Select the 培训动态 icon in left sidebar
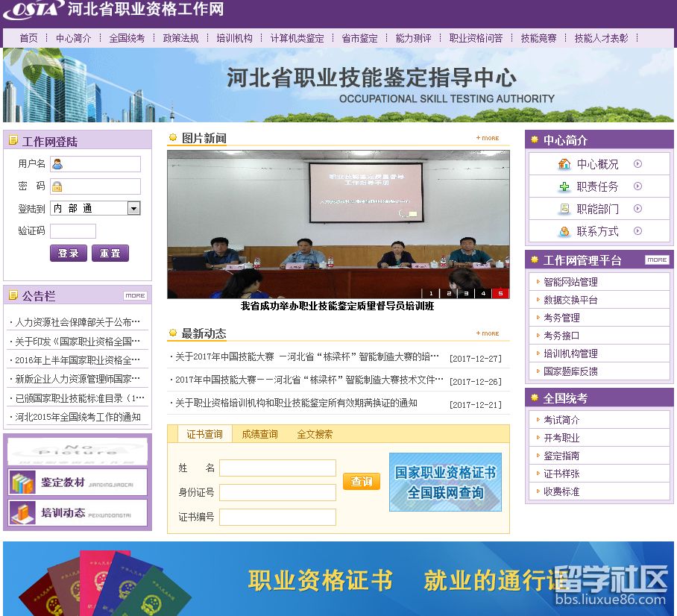Viewport: 677px width, 616px height. (x=22, y=512)
